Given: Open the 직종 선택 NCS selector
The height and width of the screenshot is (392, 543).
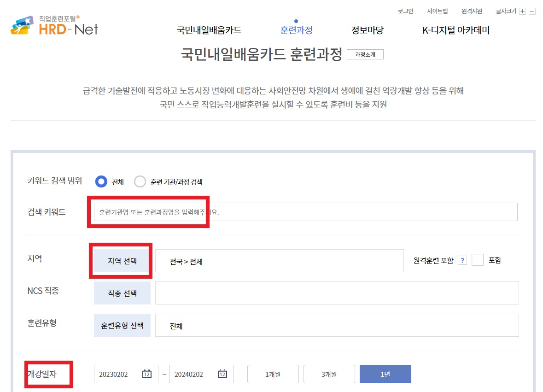Looking at the screenshot, I should (x=122, y=293).
